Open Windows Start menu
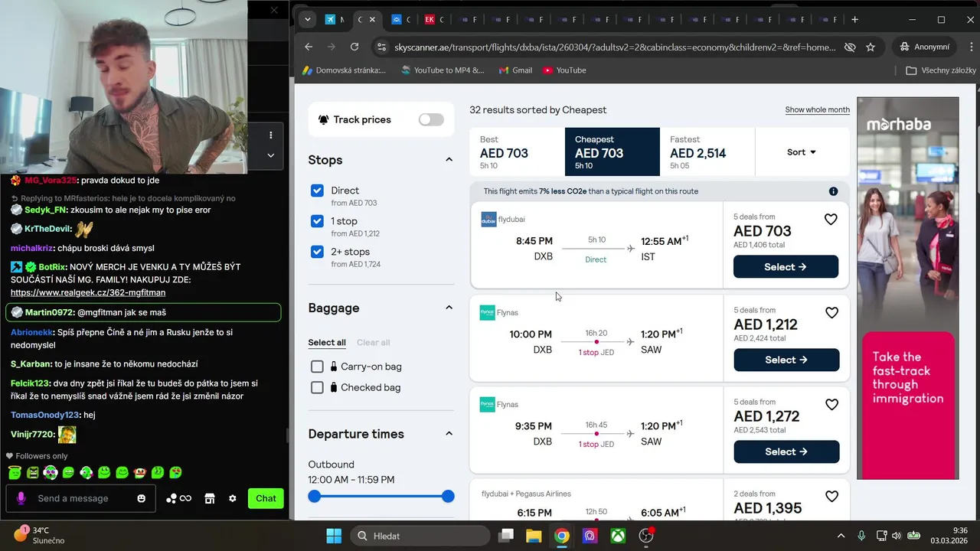This screenshot has width=980, height=551. pyautogui.click(x=334, y=536)
